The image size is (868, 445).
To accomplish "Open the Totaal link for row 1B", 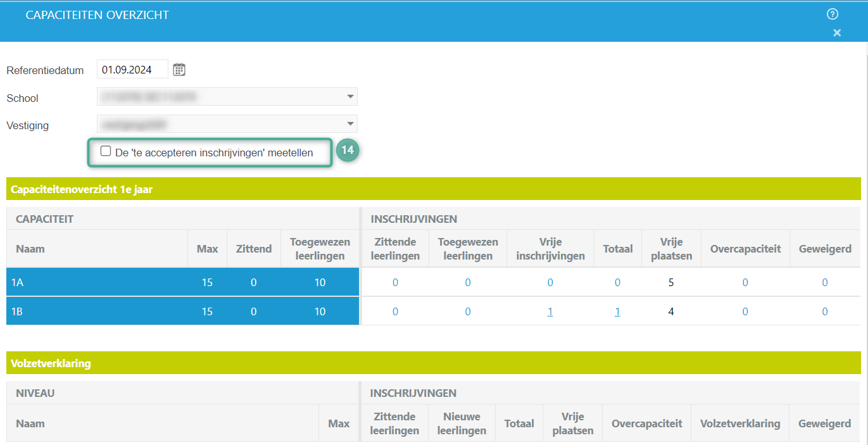I will click(617, 311).
